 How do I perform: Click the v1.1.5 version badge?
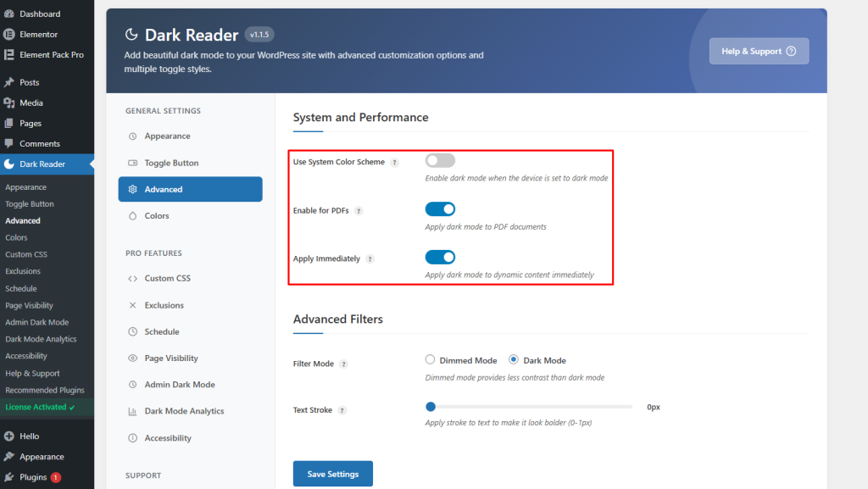tap(259, 34)
